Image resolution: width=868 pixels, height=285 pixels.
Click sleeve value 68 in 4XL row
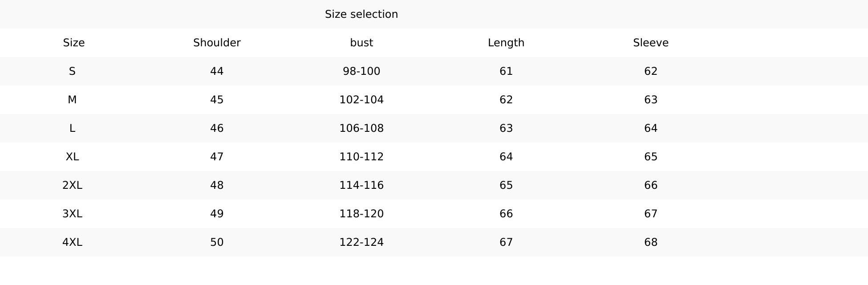pos(651,242)
